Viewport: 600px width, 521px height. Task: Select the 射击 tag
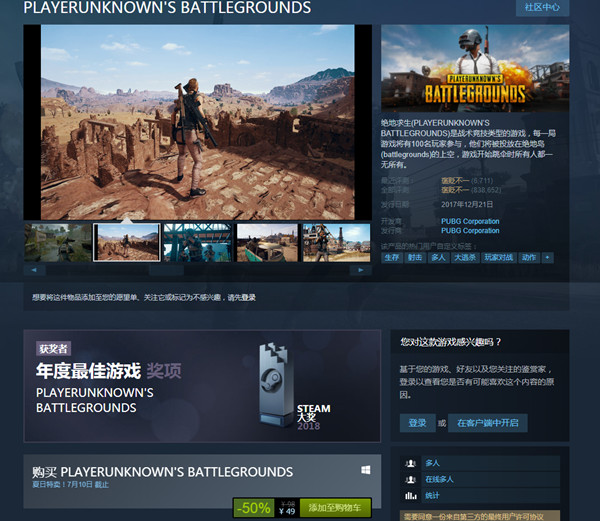coord(415,257)
